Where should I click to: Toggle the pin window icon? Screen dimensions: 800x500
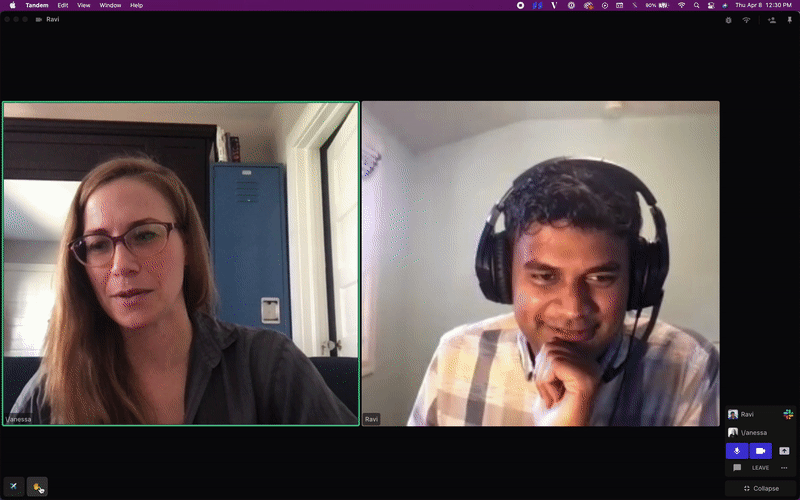coord(789,19)
